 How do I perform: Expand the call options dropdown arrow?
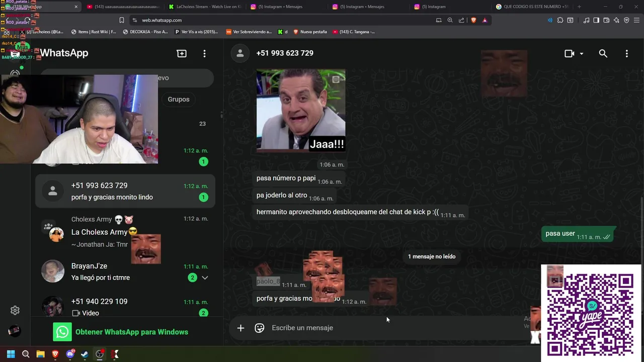[x=582, y=53]
